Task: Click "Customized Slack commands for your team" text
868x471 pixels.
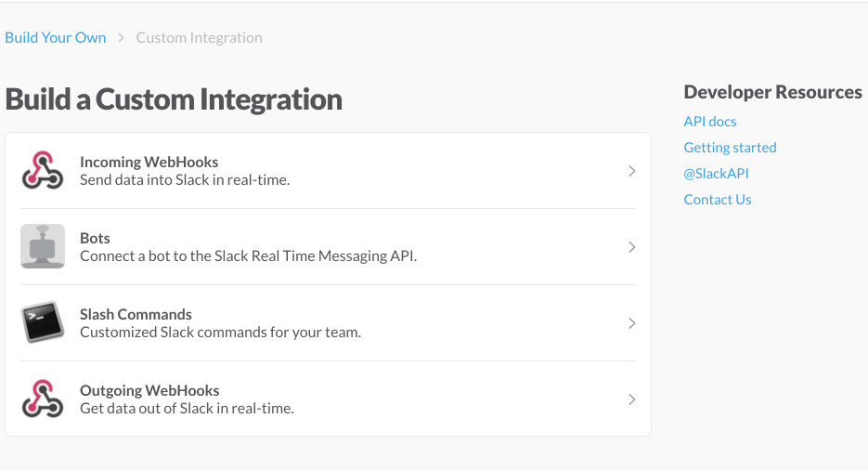Action: pyautogui.click(x=220, y=332)
